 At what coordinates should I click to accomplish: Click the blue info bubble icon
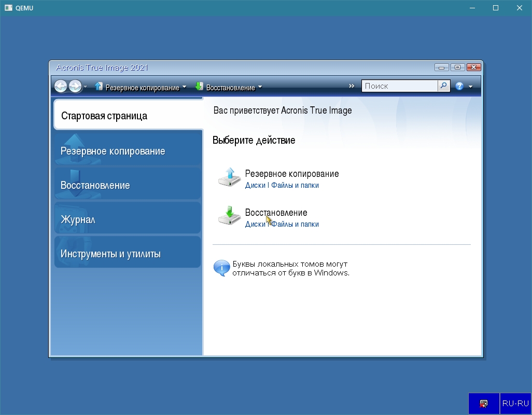click(221, 268)
